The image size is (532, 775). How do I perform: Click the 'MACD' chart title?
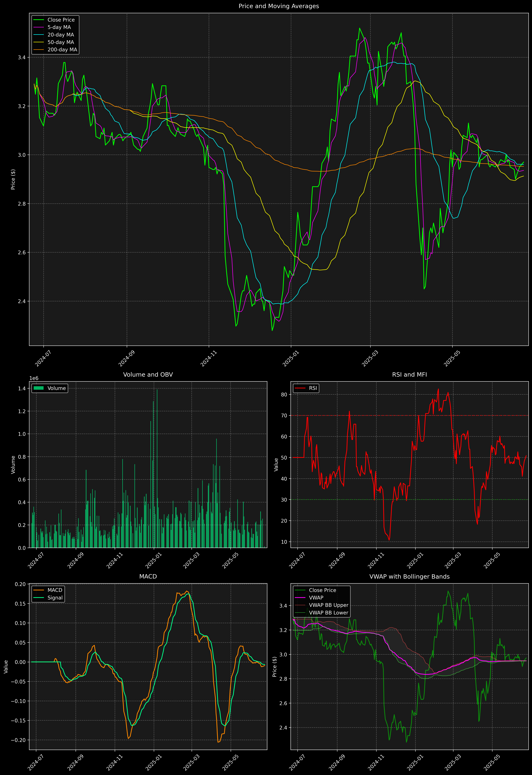148,577
